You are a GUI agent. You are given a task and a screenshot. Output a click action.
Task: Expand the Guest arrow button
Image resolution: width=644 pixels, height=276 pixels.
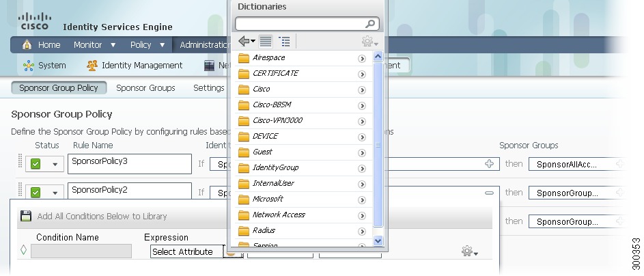[x=362, y=153]
